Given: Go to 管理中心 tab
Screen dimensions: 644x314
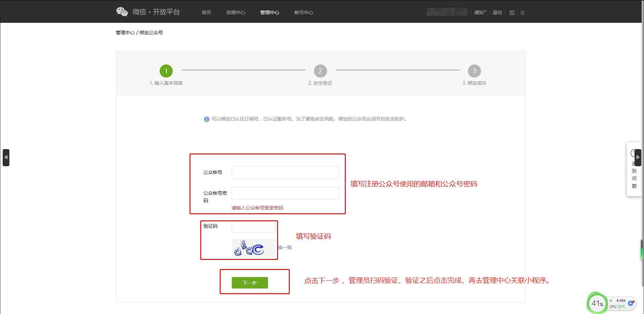Looking at the screenshot, I should tap(270, 12).
